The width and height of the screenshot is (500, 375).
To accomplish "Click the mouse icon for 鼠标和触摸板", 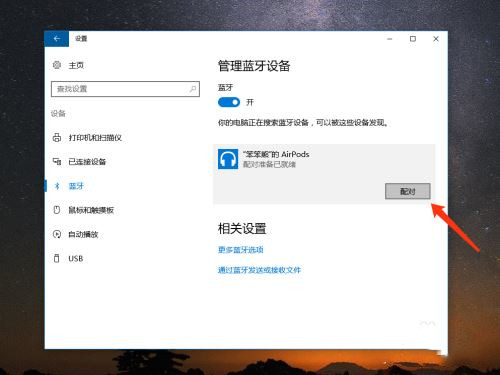I will [57, 210].
